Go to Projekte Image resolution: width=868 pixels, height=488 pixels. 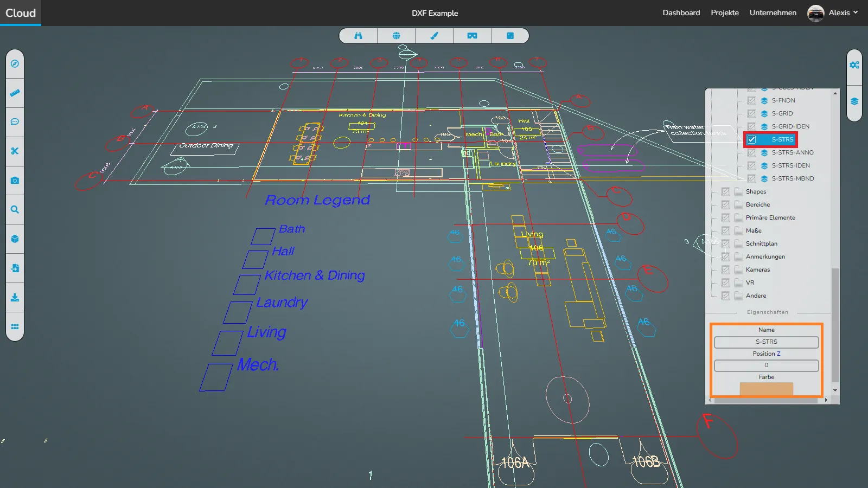coord(725,12)
